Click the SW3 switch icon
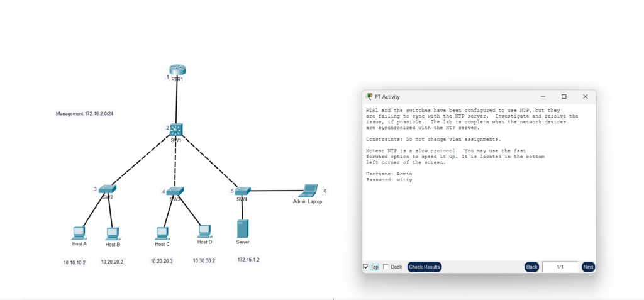The width and height of the screenshot is (644, 300). (175, 191)
